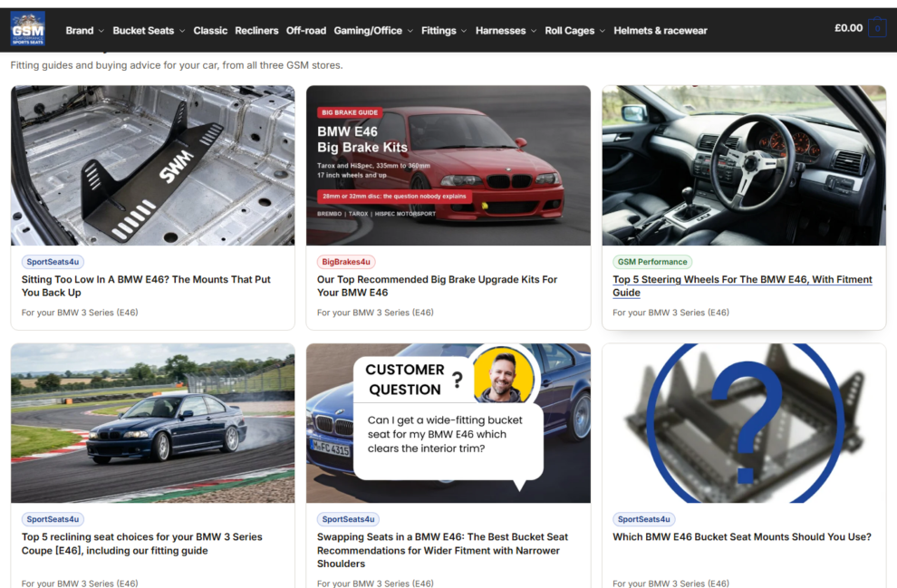
Task: Select the GSM Performance tag
Action: (x=652, y=262)
